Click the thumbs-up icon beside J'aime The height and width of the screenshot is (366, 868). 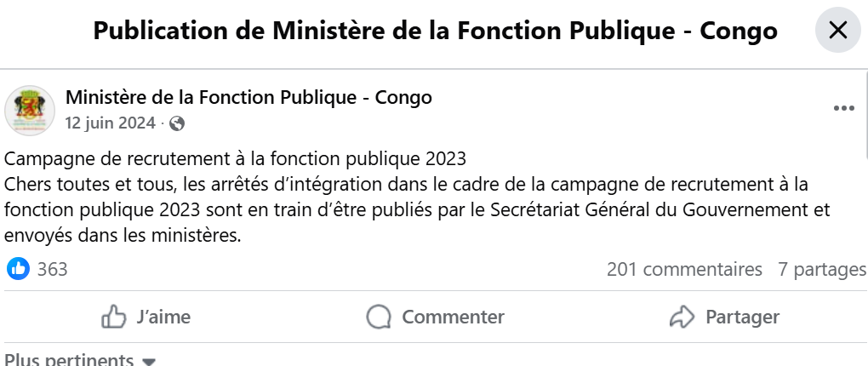point(114,317)
